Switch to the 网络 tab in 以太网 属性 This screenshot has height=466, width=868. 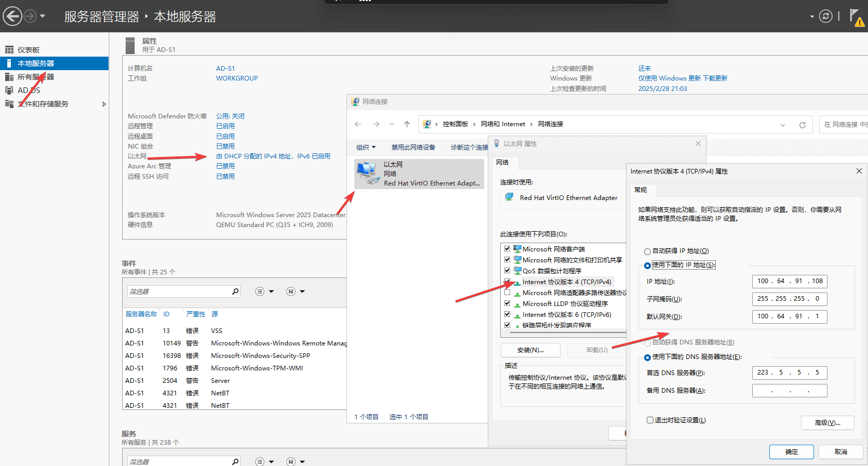502,163
